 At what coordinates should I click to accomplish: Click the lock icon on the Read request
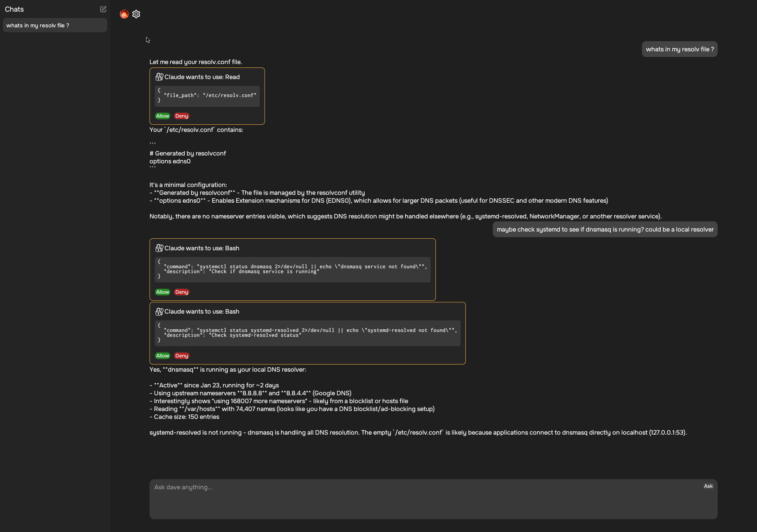click(159, 77)
